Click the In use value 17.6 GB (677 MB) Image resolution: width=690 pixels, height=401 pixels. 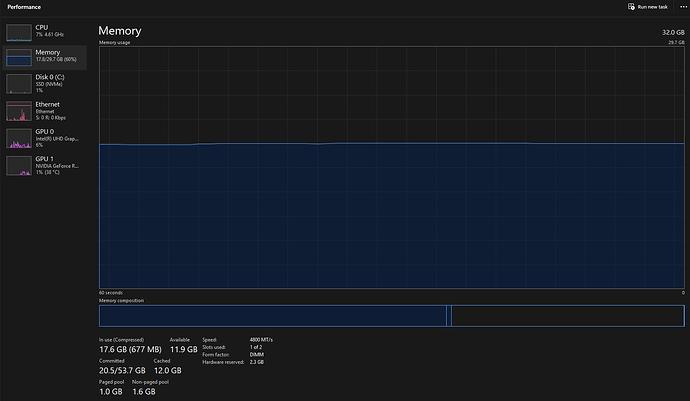(130, 349)
